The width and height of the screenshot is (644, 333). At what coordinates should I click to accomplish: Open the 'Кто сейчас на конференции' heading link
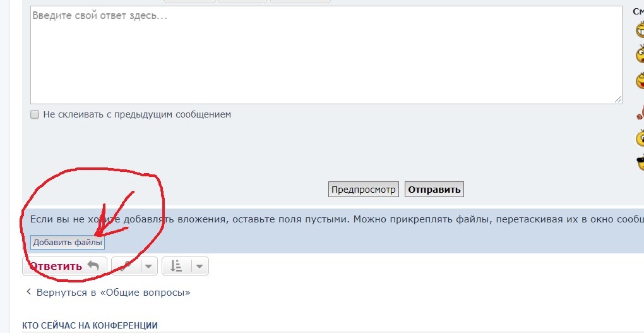pyautogui.click(x=90, y=325)
